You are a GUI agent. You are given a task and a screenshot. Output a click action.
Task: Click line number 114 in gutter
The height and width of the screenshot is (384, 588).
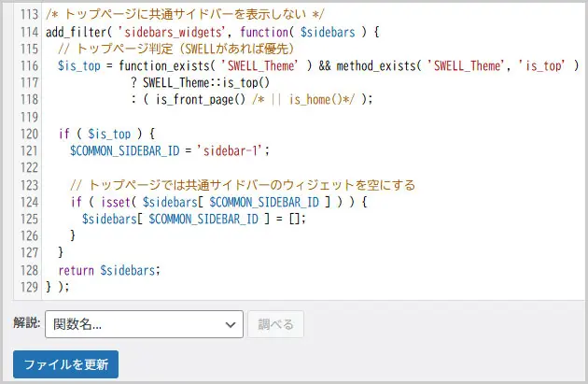point(29,32)
